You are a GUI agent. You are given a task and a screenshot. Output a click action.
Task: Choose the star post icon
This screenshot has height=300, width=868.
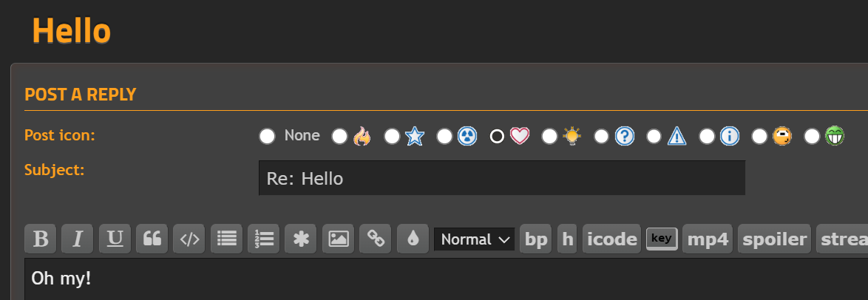click(x=392, y=136)
